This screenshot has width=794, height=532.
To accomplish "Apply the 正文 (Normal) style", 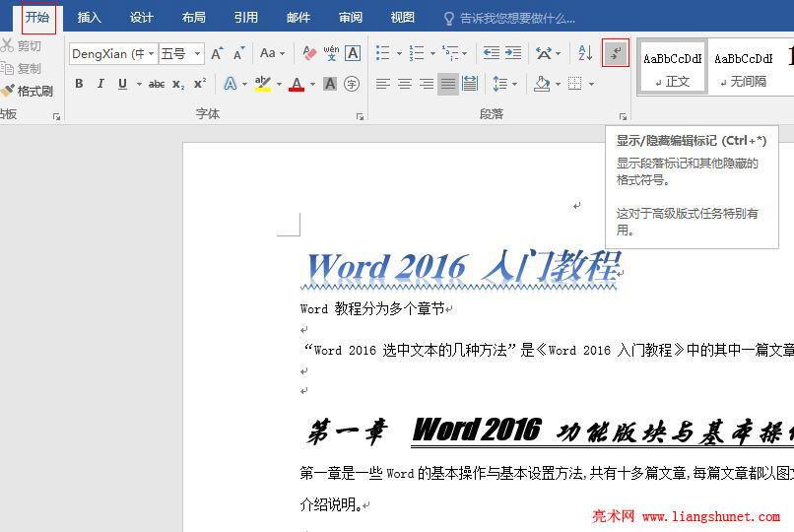I will [673, 67].
